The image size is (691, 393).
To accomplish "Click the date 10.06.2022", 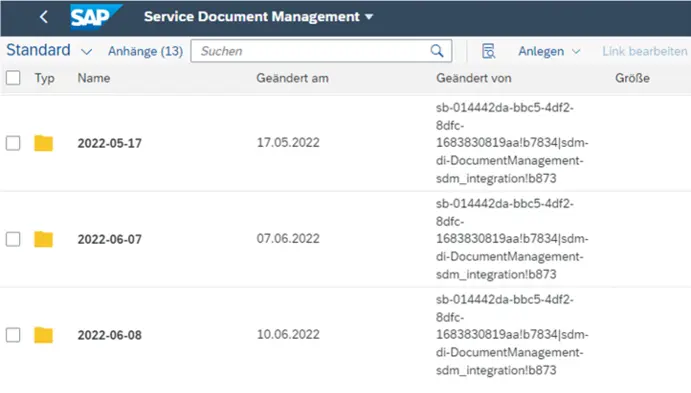I will click(288, 334).
